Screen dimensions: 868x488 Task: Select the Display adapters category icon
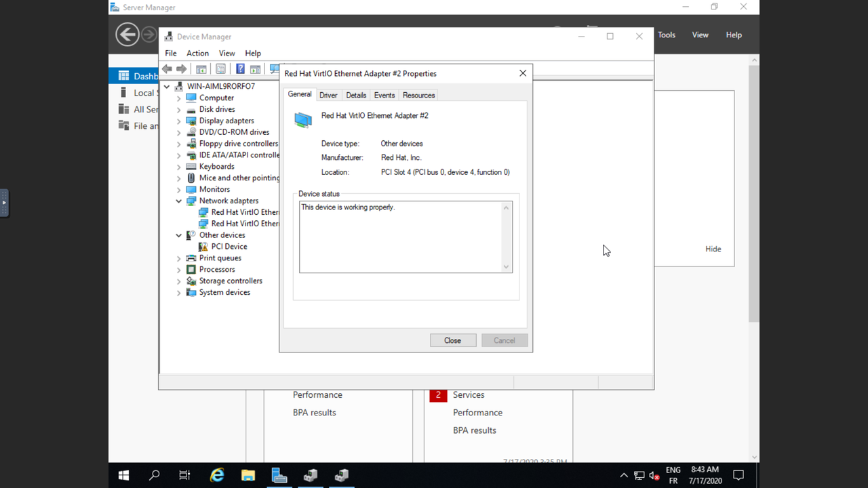pos(191,121)
